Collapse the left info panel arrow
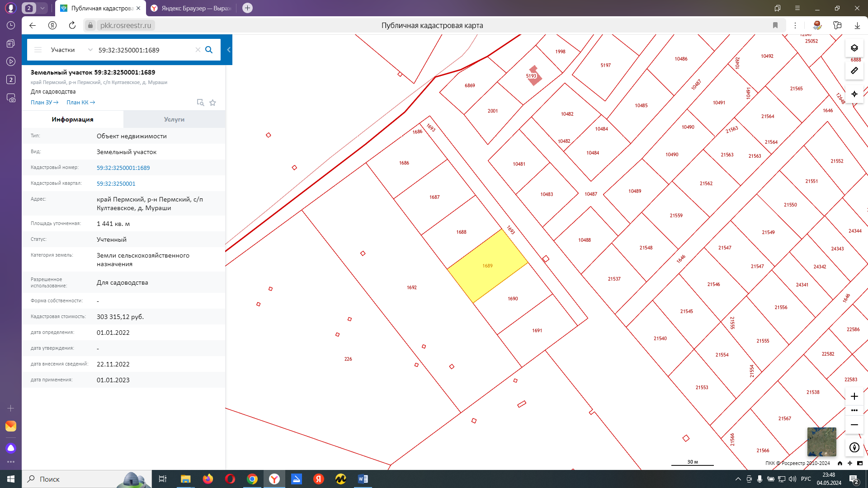 (229, 50)
